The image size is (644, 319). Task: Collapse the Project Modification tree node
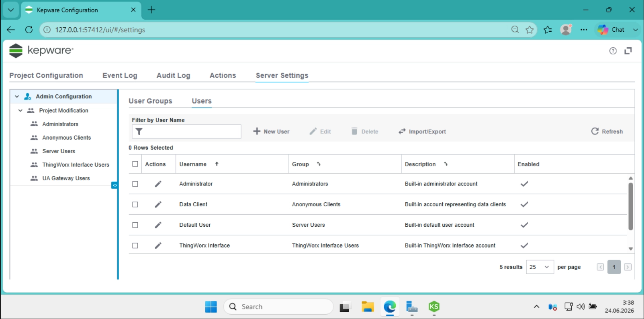tap(20, 110)
